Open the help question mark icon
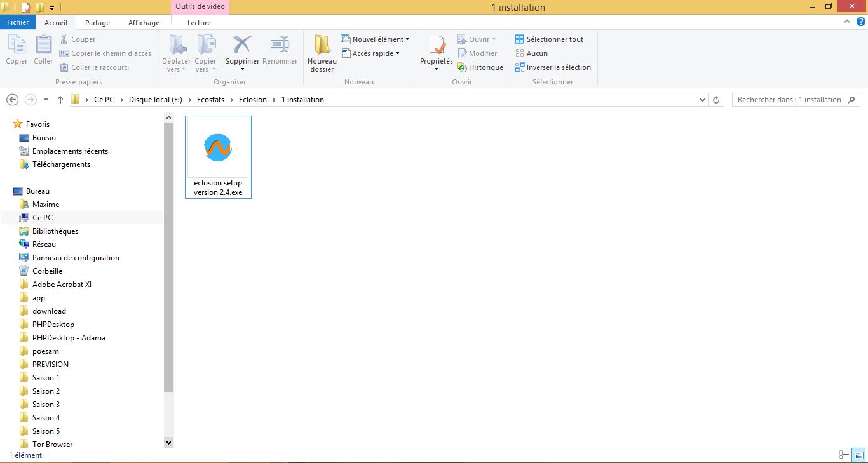The height and width of the screenshot is (463, 868). [861, 22]
